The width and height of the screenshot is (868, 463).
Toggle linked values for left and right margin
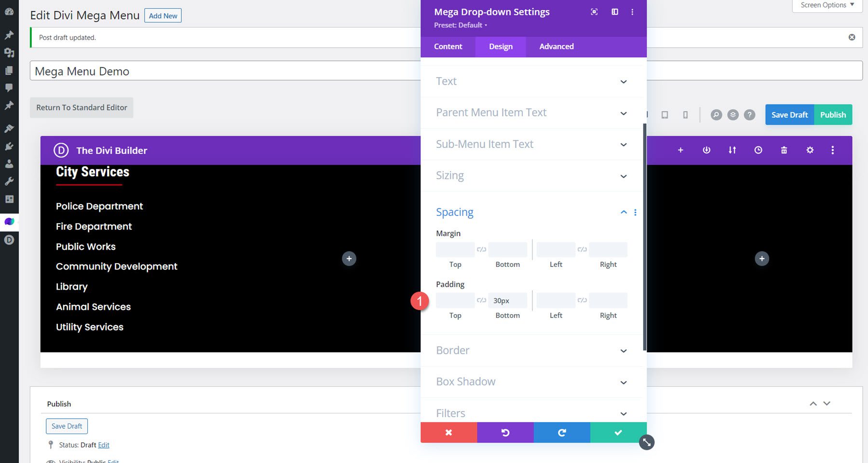click(x=582, y=250)
